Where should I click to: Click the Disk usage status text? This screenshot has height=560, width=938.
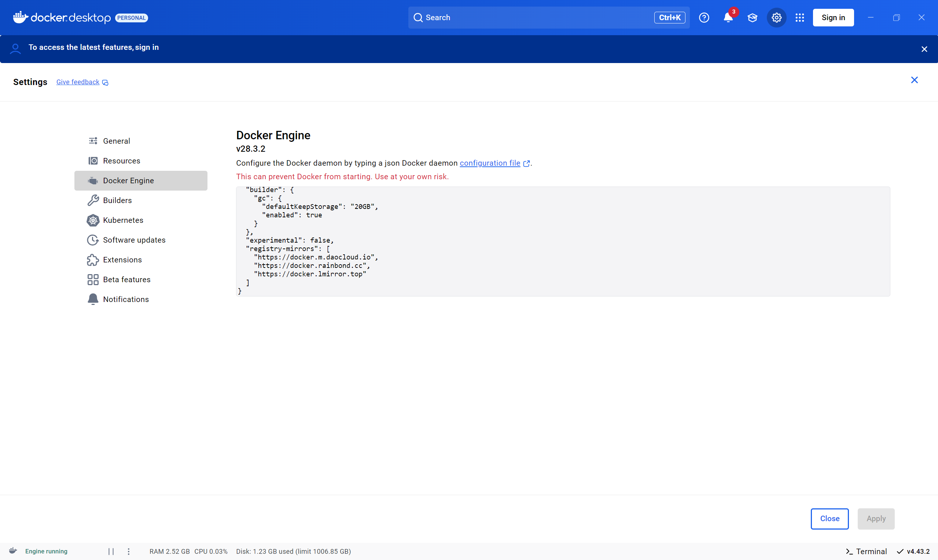point(294,551)
